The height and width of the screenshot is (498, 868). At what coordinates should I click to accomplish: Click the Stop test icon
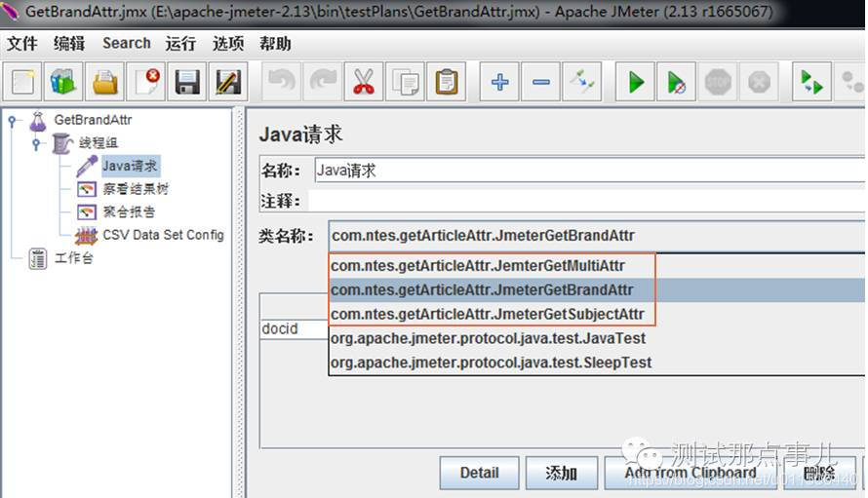pyautogui.click(x=718, y=82)
